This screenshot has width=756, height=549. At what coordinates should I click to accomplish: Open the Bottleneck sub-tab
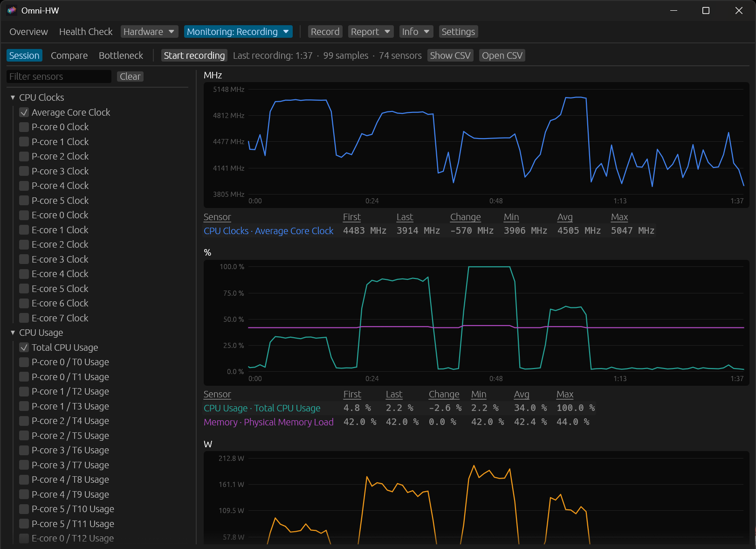click(x=121, y=56)
